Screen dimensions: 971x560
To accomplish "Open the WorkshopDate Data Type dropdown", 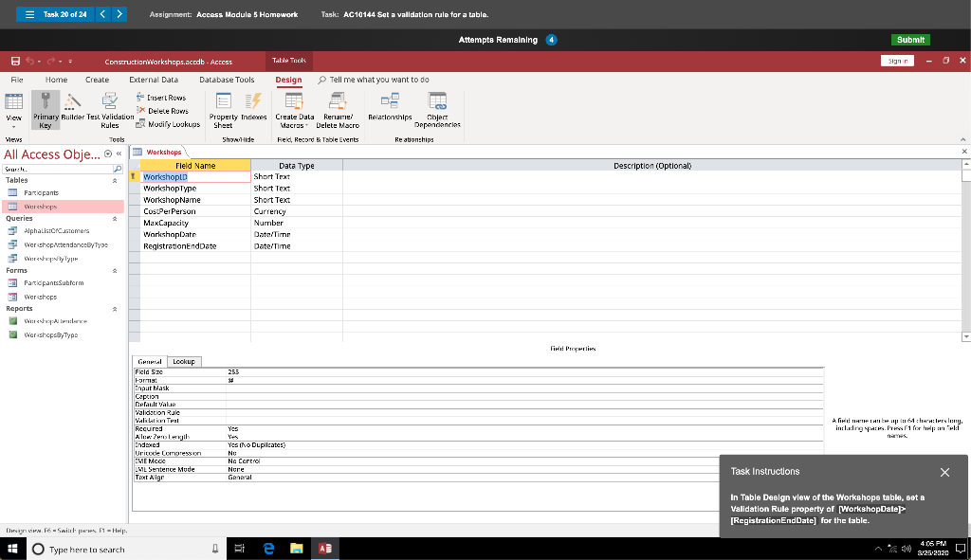I will pos(334,233).
